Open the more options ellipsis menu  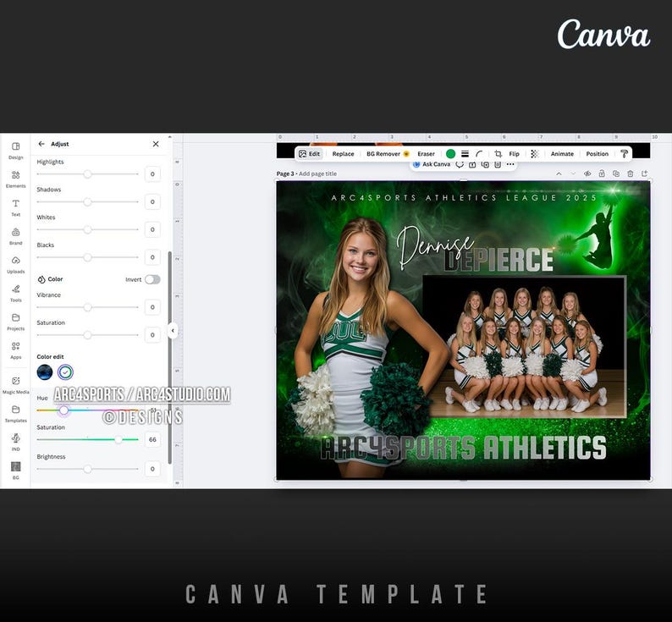click(510, 164)
